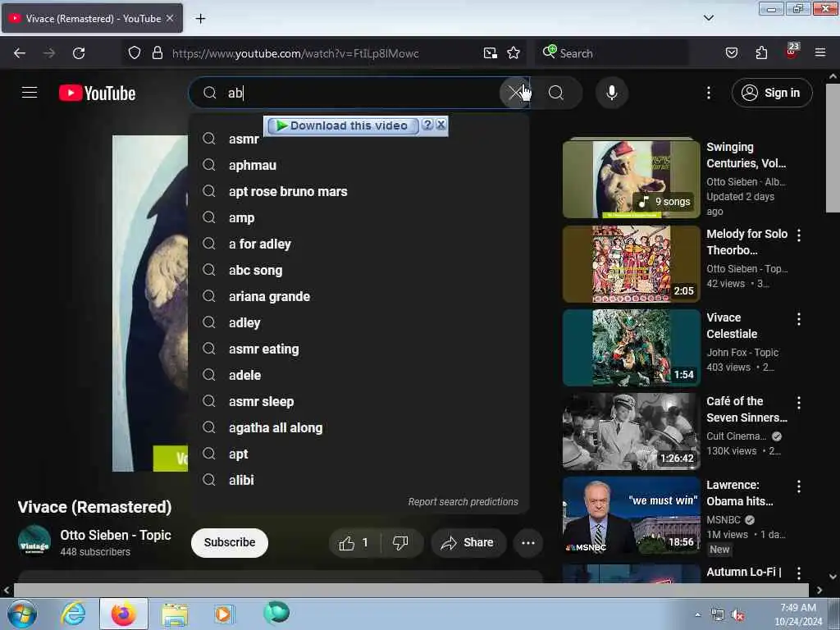Open Windows Start menu
Viewport: 840px width, 630px height.
click(22, 614)
